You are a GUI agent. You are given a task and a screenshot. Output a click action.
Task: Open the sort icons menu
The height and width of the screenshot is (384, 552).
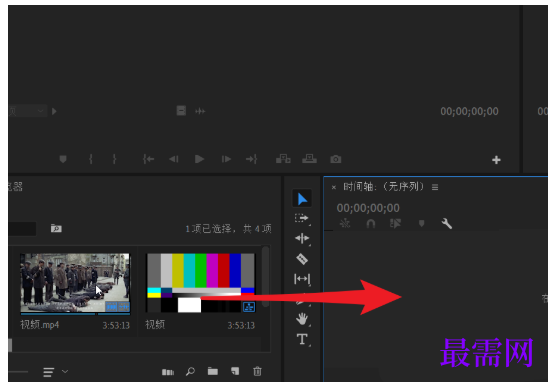tap(55, 372)
